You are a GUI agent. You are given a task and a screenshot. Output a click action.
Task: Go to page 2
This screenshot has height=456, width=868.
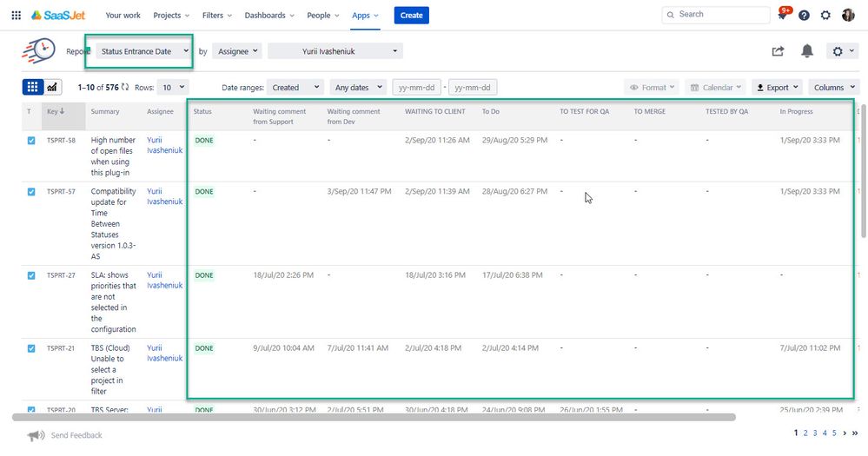805,433
